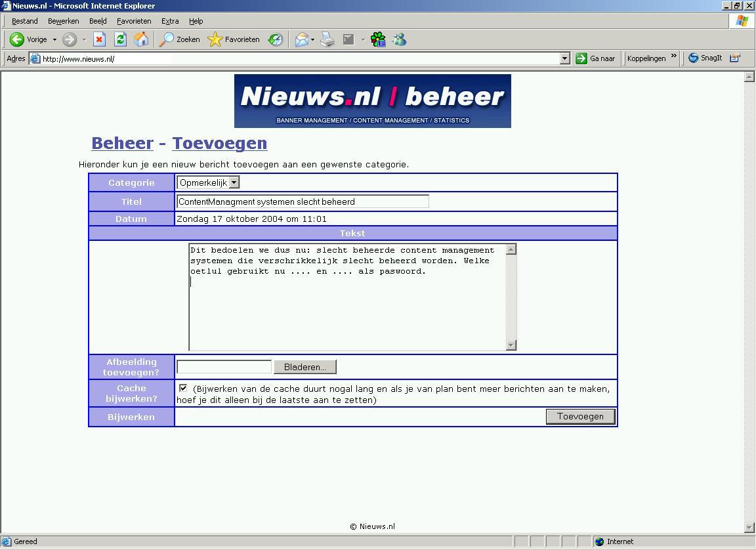Click page scrollbar up arrow
The width and height of the screenshot is (756, 550).
point(749,77)
